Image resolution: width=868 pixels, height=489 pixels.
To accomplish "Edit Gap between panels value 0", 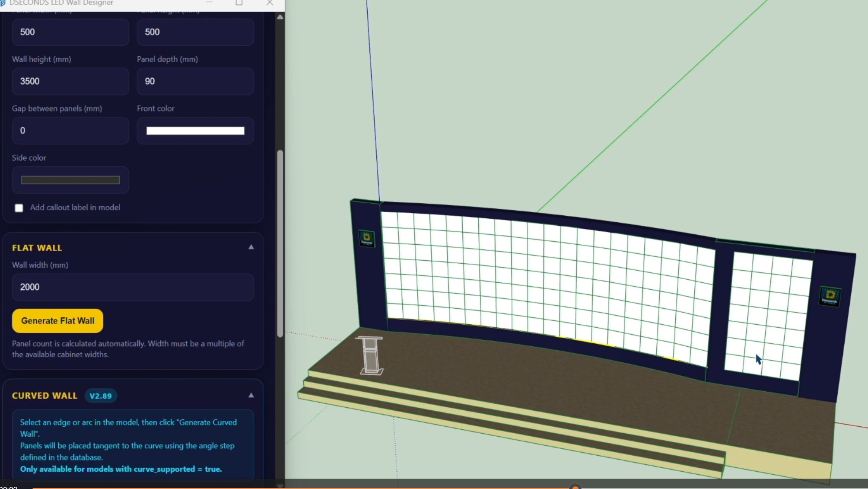I will click(70, 131).
